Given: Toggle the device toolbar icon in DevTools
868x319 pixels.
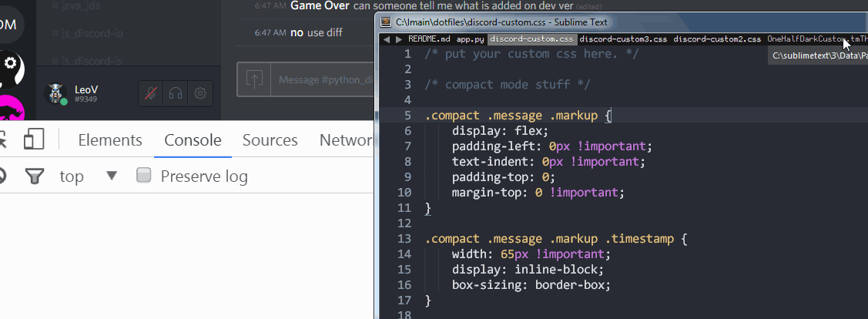Looking at the screenshot, I should pyautogui.click(x=33, y=139).
